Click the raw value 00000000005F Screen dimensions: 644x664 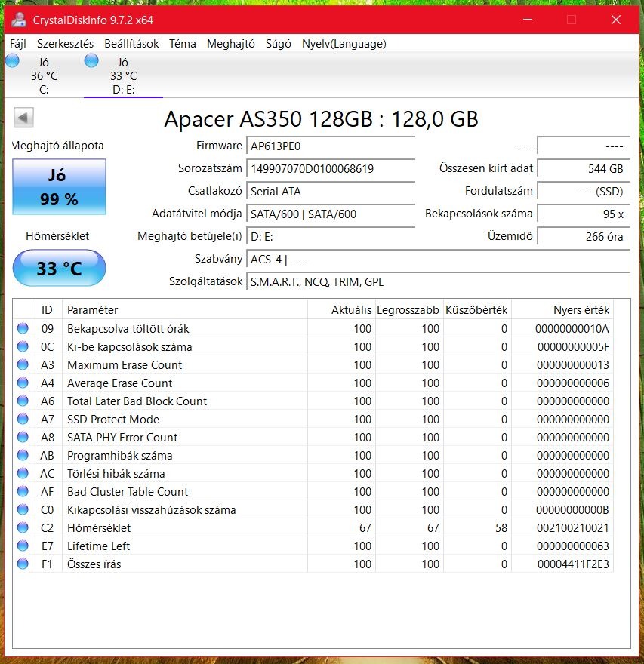[573, 347]
